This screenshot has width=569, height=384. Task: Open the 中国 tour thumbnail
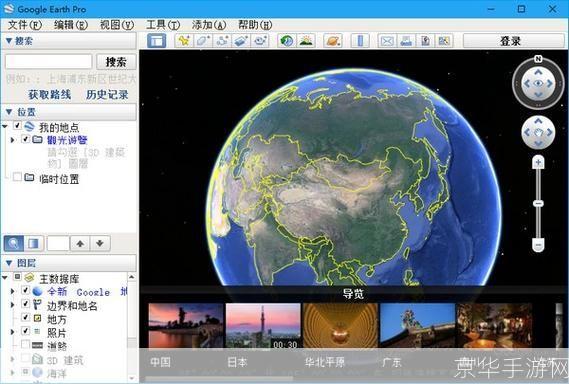[186, 326]
